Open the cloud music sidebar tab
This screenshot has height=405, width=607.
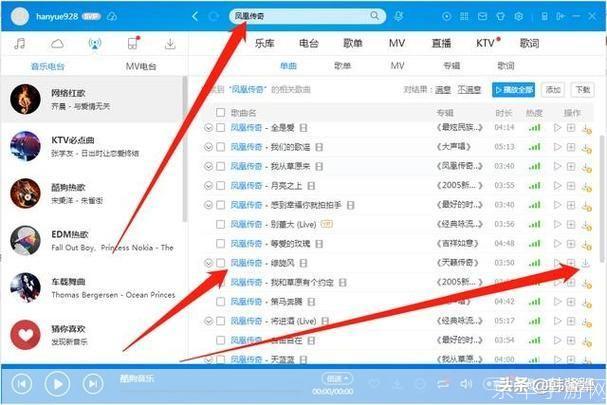click(57, 43)
